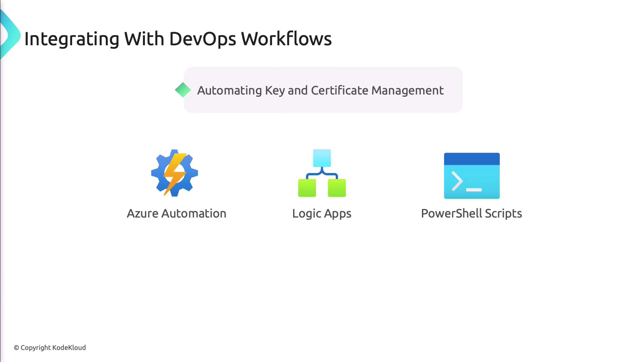Click the KodeKloud chevron logo

click(x=10, y=35)
